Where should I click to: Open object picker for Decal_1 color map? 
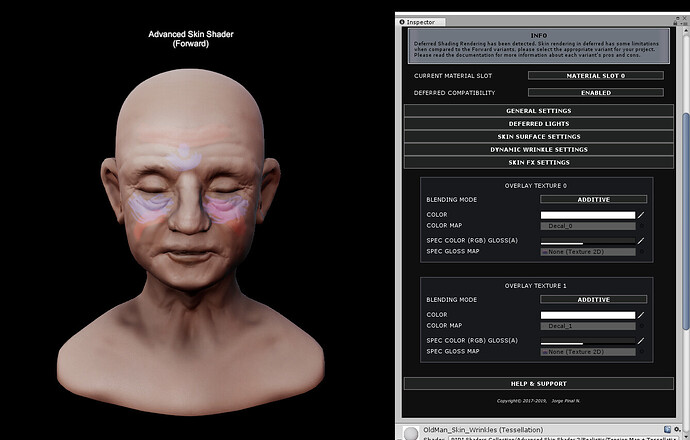642,326
